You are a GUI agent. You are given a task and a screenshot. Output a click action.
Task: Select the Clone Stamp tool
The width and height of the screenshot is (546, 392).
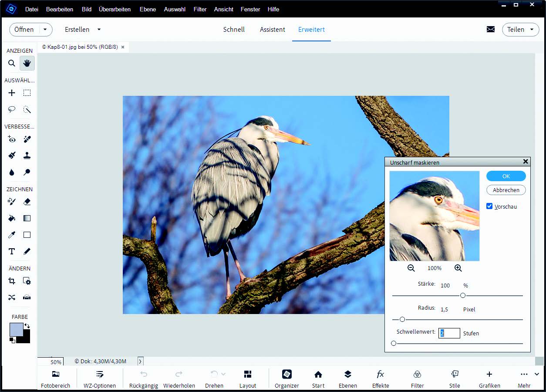[x=27, y=155]
